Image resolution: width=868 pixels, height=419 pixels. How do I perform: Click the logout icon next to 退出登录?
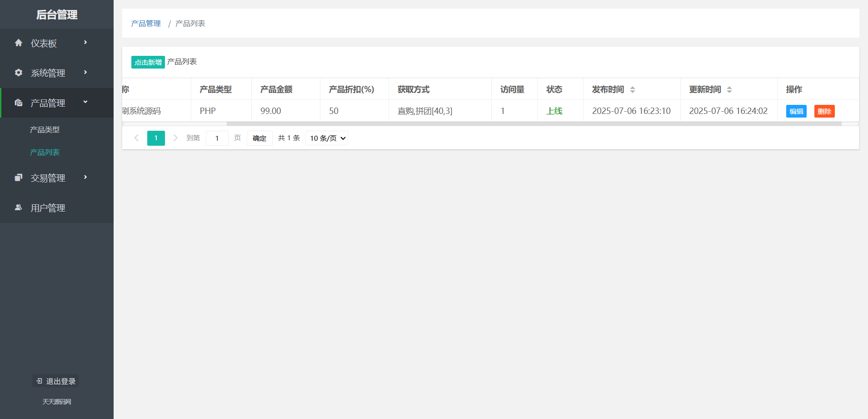click(x=38, y=381)
